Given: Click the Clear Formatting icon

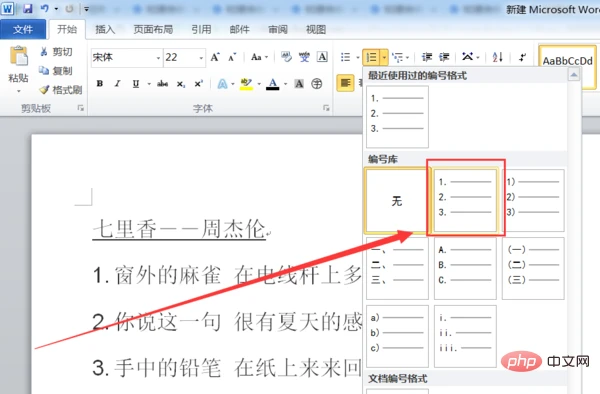Looking at the screenshot, I should pos(286,57).
